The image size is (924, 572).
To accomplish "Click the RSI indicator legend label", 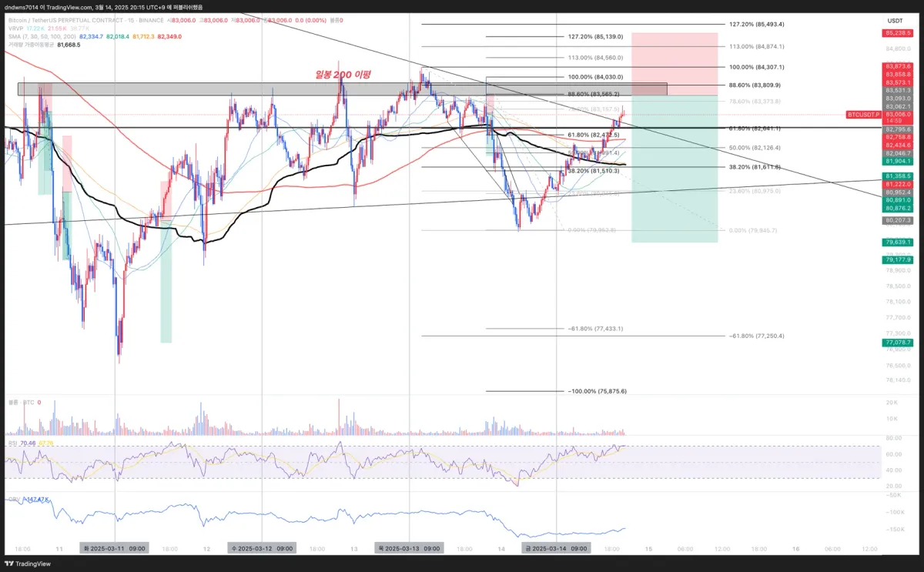I will point(12,443).
